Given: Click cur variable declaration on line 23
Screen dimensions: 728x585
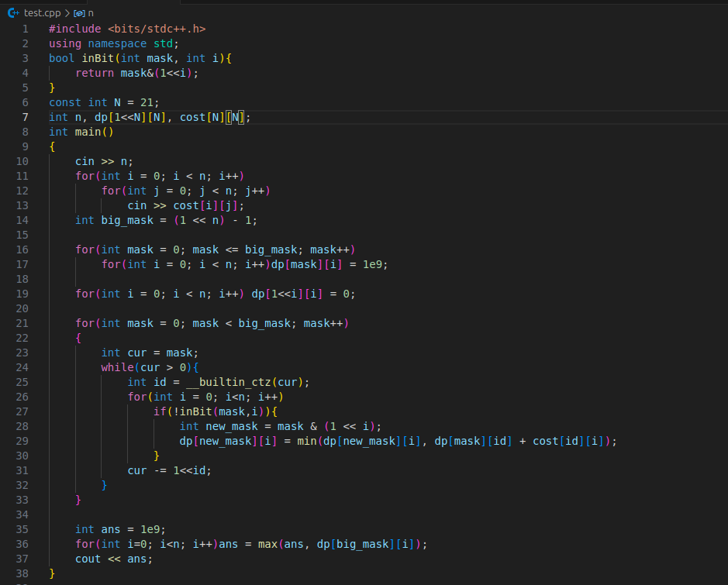Looking at the screenshot, I should (136, 353).
